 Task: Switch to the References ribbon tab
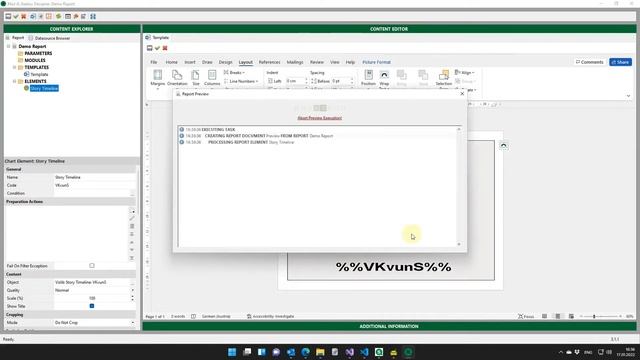269,62
